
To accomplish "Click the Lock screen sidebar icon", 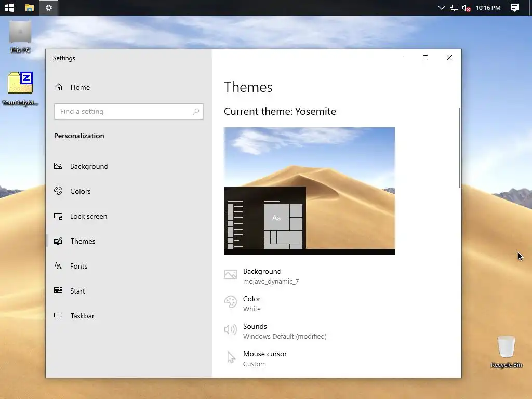I will click(x=58, y=216).
